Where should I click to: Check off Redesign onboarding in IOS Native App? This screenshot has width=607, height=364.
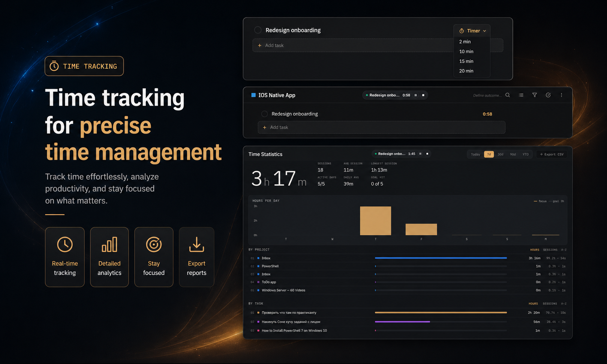click(264, 114)
